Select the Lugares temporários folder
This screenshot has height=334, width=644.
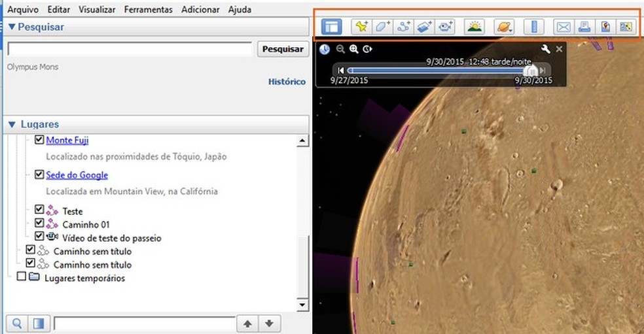(84, 278)
